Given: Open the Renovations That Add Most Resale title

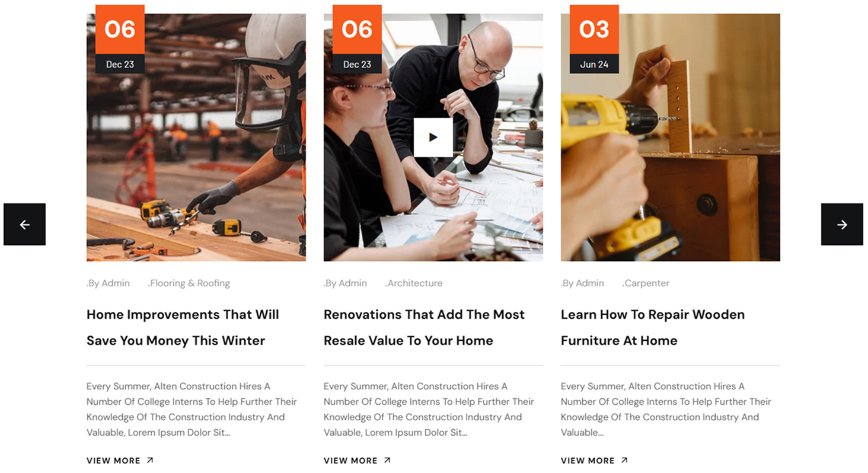Looking at the screenshot, I should point(424,327).
